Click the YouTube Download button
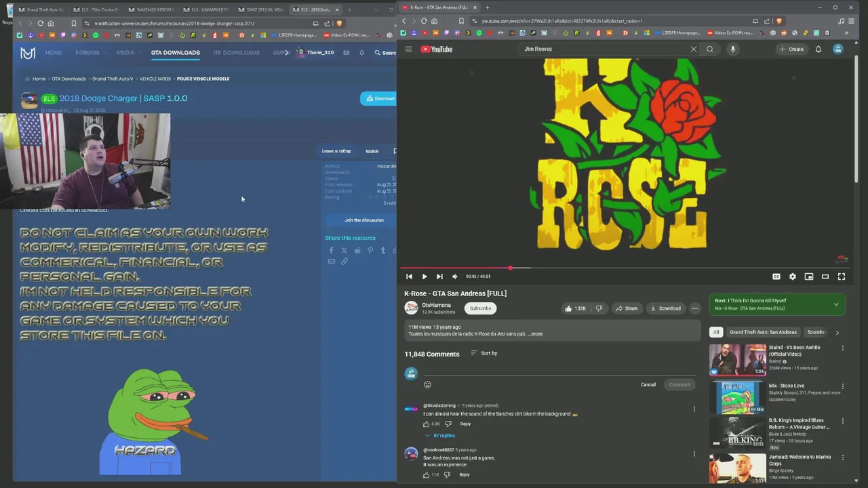This screenshot has width=868, height=488. click(x=665, y=308)
